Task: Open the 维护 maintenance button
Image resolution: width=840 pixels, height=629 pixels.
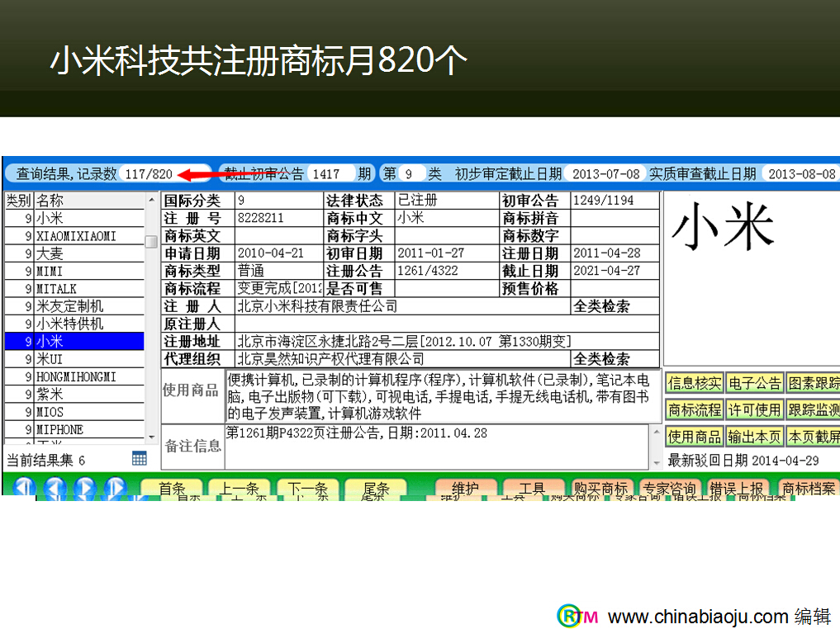Action: pos(464,488)
